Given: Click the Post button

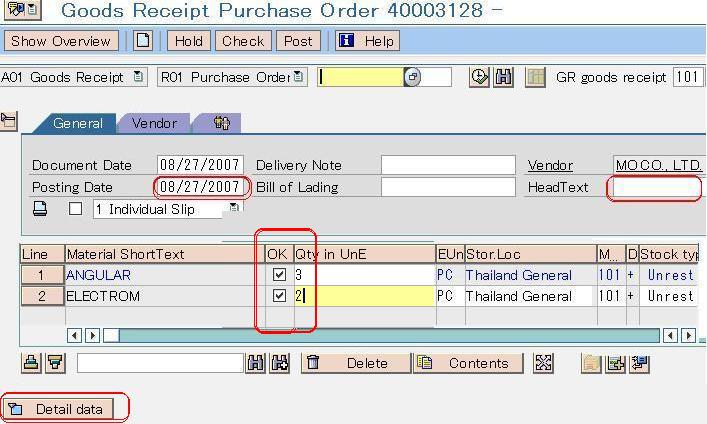Looking at the screenshot, I should 298,41.
